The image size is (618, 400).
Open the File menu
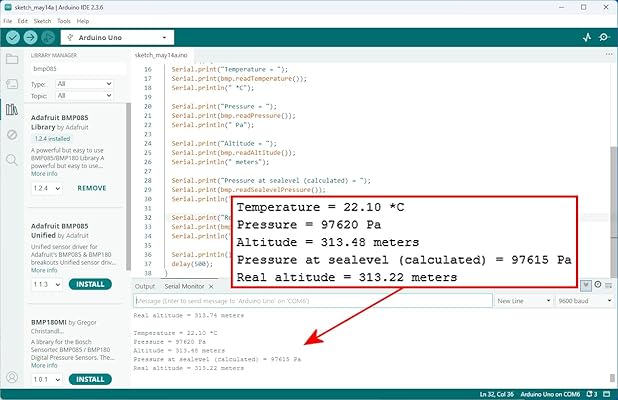[7, 21]
